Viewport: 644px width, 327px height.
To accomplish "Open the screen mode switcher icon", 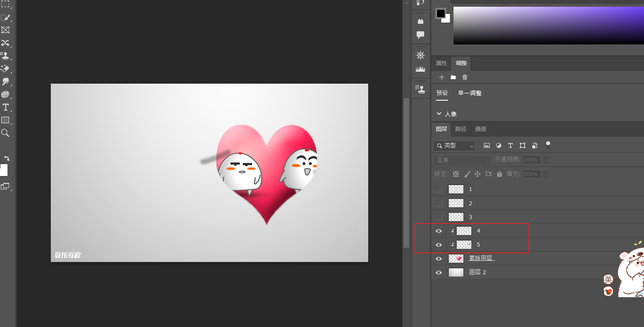I will [x=5, y=186].
